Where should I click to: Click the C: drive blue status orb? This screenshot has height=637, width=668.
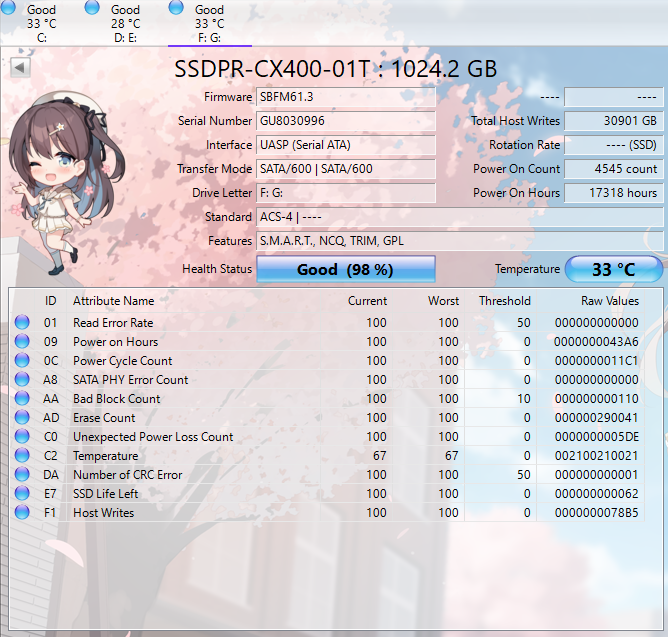pos(8,7)
